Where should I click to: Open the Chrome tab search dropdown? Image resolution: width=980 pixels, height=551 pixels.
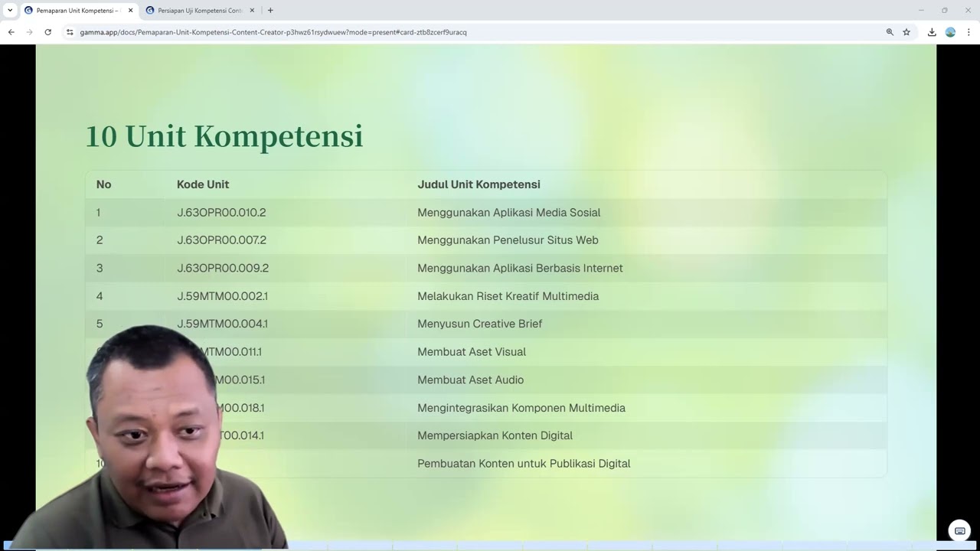coord(10,10)
